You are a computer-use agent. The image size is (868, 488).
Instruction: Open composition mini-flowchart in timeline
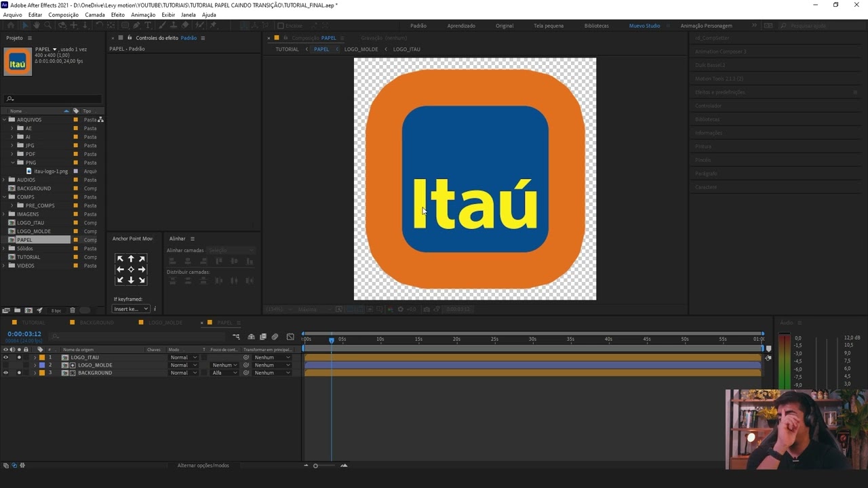[236, 337]
